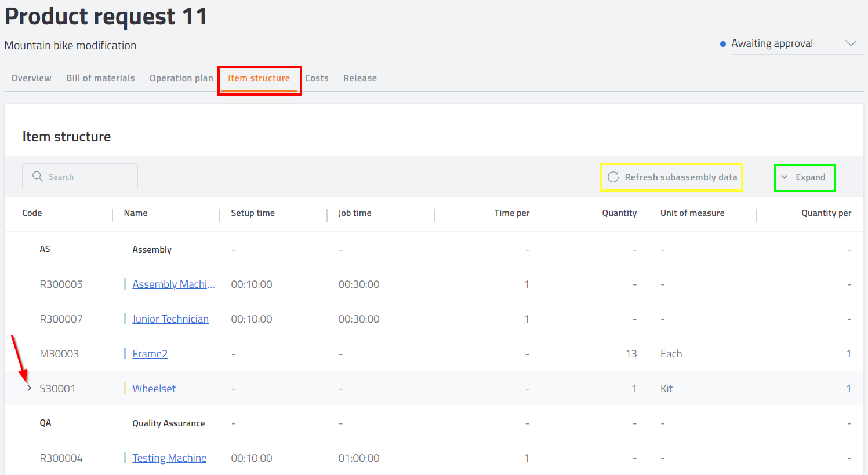Click the circular refresh arrow icon
Image resolution: width=868 pixels, height=475 pixels.
613,177
